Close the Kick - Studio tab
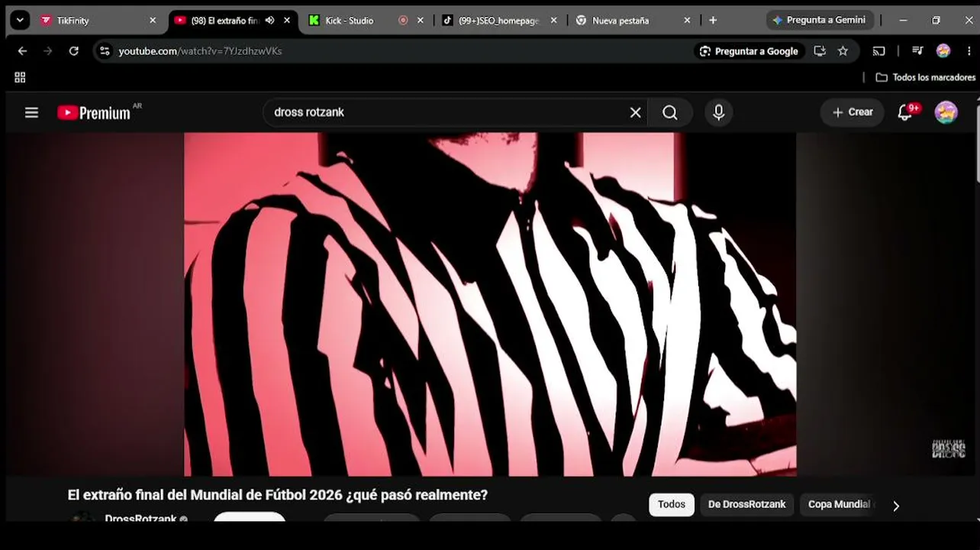This screenshot has width=980, height=550. tap(420, 21)
